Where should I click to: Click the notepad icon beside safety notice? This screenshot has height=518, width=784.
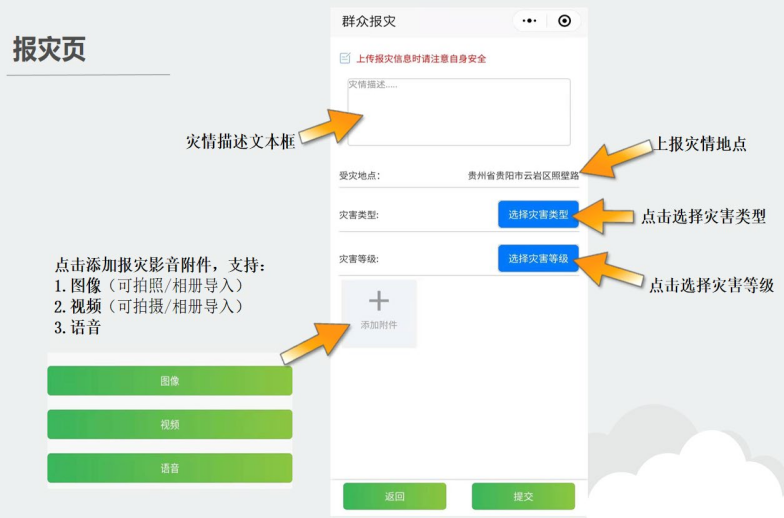[x=345, y=58]
